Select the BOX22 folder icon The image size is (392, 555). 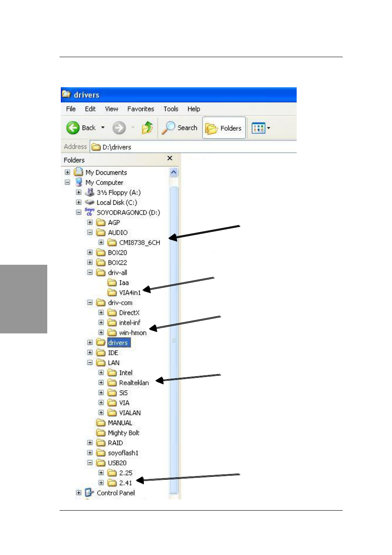[101, 262]
